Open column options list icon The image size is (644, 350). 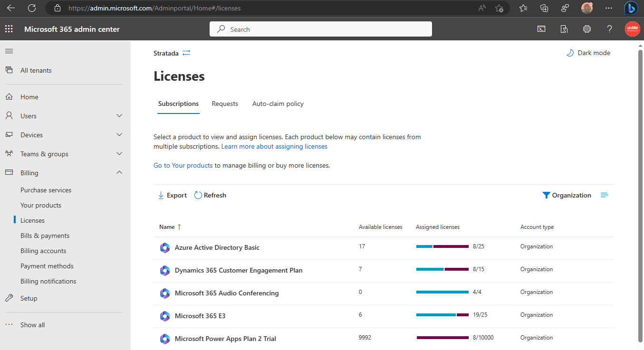pos(605,195)
